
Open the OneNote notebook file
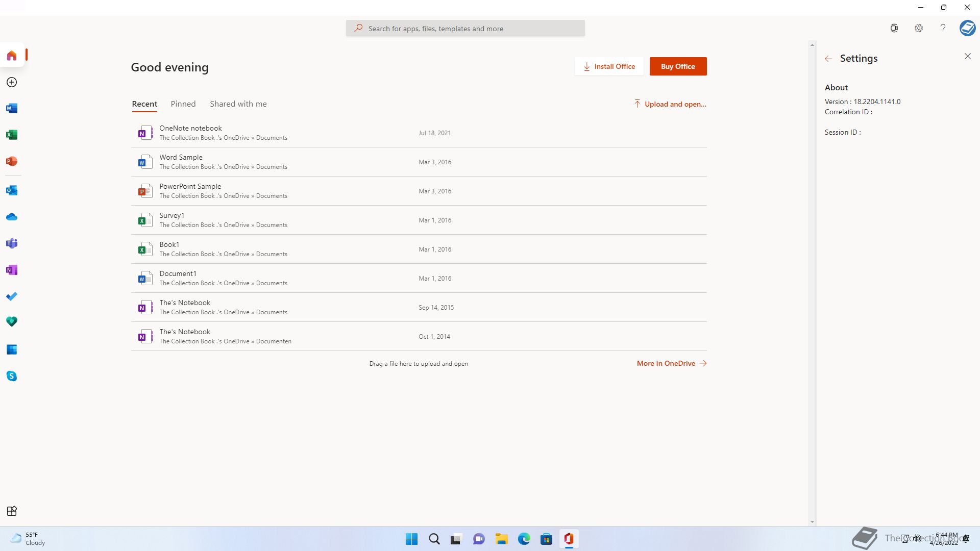419,133
